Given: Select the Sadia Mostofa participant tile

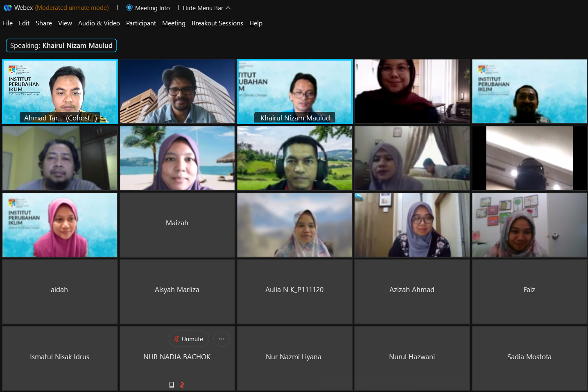Looking at the screenshot, I should [529, 358].
